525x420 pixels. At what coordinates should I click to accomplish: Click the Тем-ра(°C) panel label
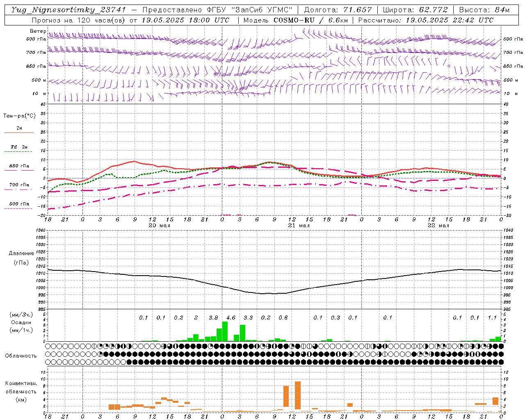point(19,116)
